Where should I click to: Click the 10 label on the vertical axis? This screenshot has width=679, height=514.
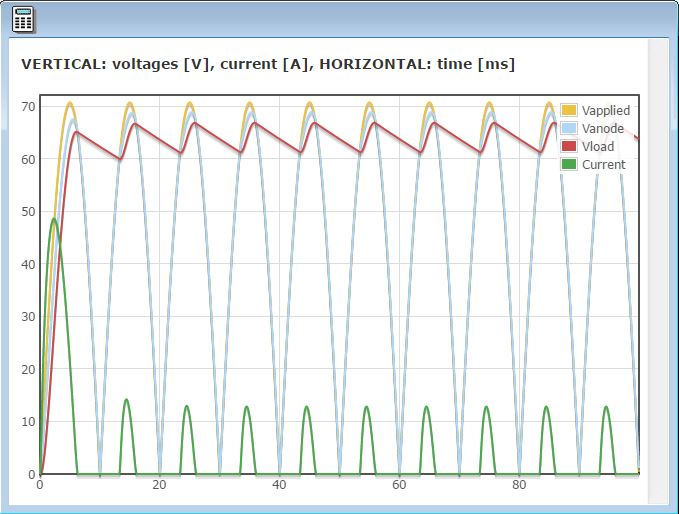point(28,422)
